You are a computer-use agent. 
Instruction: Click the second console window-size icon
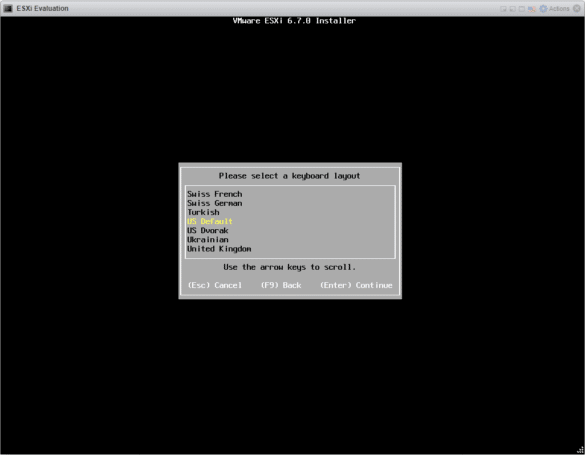pos(513,9)
